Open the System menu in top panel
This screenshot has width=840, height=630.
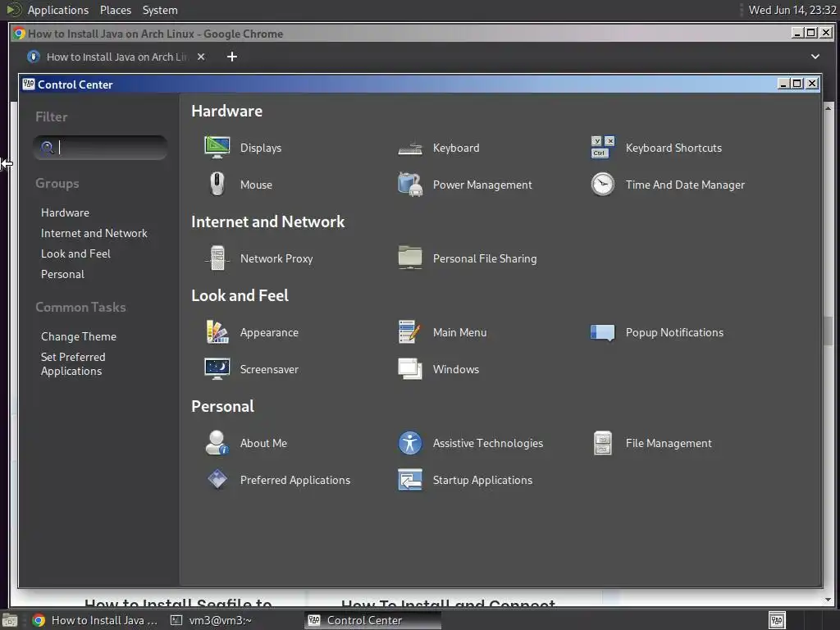tap(160, 10)
